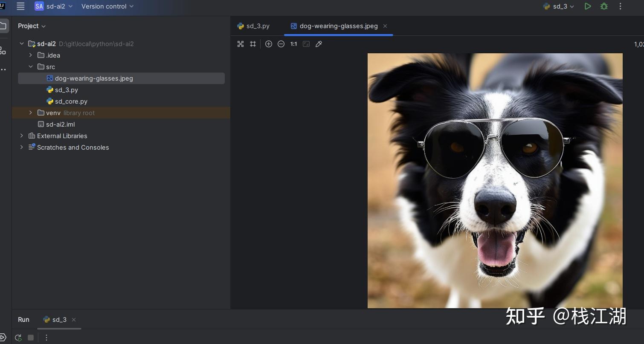Open the sd_3 run configuration dropdown
Image resolution: width=644 pixels, height=344 pixels.
tap(559, 6)
